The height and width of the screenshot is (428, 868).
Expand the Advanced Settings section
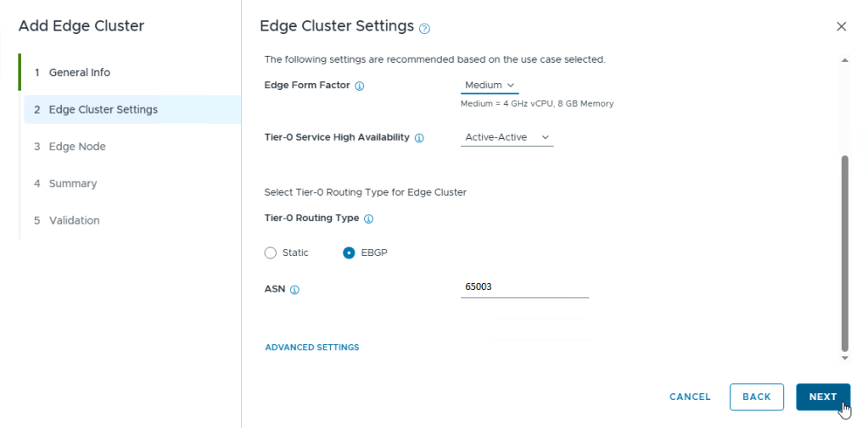pos(312,347)
